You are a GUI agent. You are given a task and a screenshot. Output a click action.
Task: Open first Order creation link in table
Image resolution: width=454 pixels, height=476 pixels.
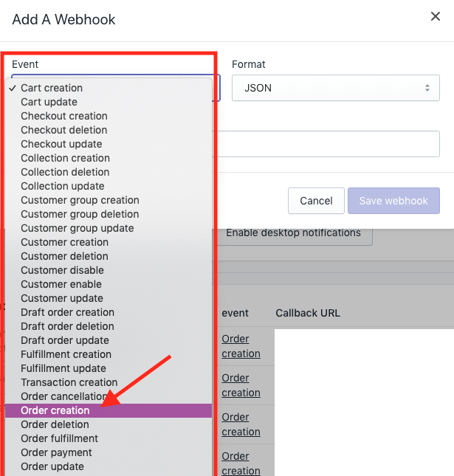click(241, 346)
